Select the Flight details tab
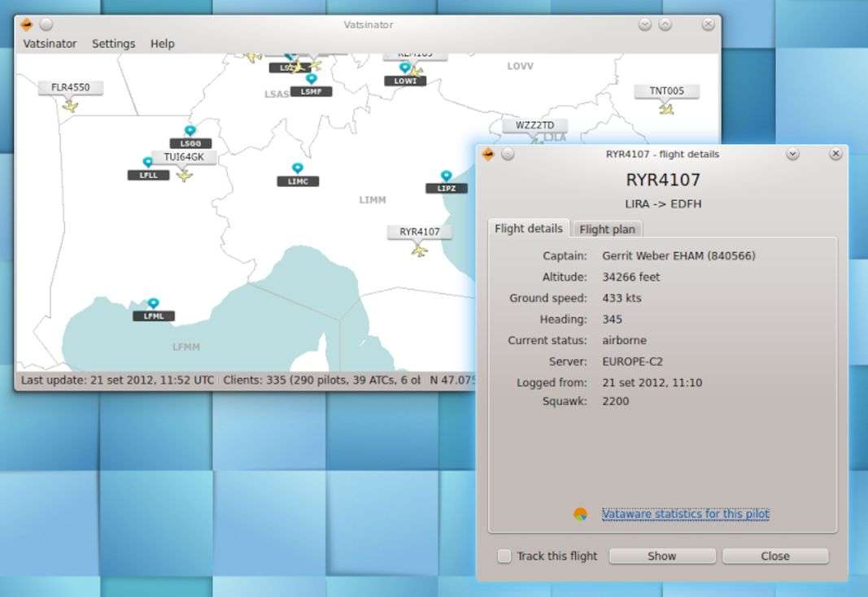 528,229
